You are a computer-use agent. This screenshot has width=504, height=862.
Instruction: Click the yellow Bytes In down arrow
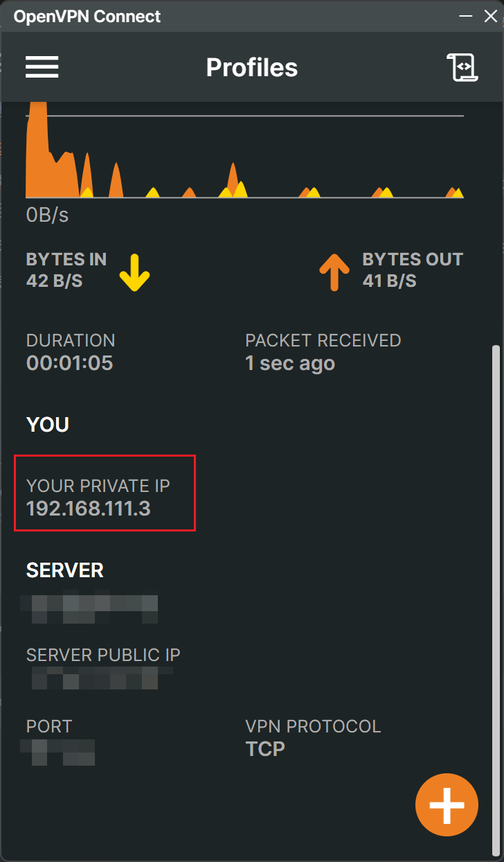[x=134, y=271]
